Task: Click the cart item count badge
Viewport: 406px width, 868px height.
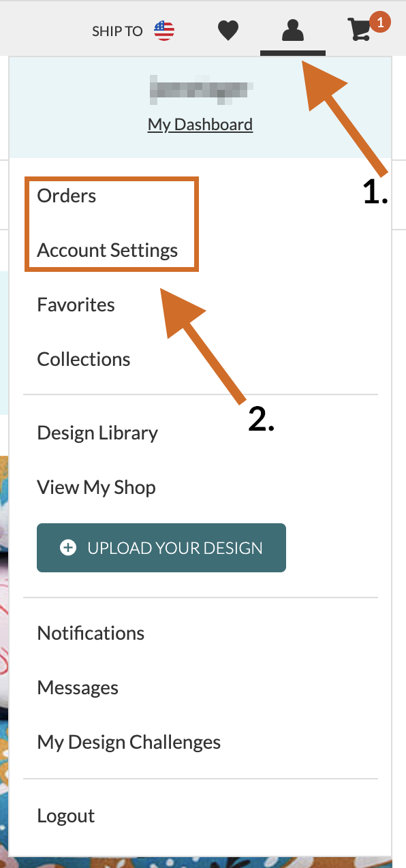Action: [x=379, y=21]
